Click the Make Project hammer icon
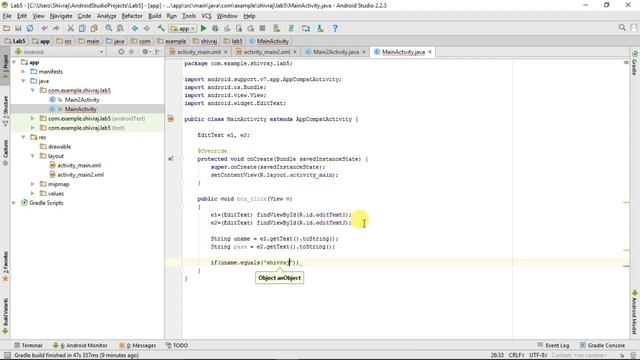This screenshot has height=360, width=640. coord(161,28)
